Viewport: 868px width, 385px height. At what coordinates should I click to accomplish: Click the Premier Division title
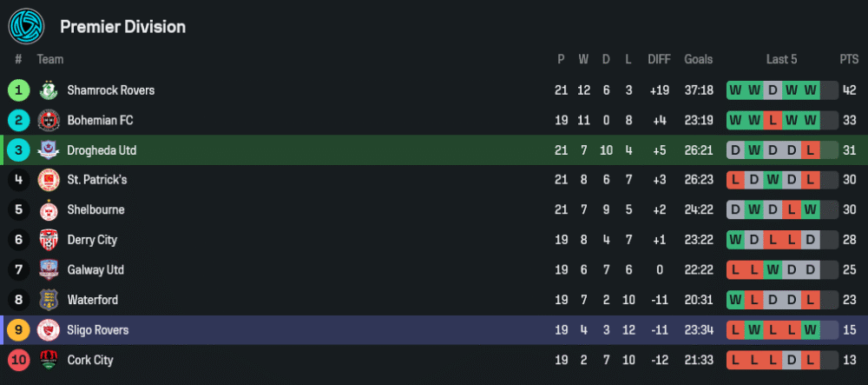coord(122,27)
